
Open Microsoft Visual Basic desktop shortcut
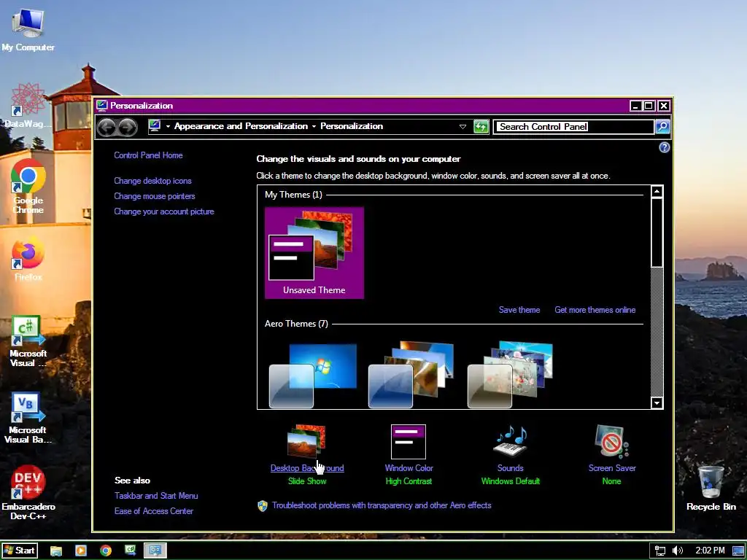pos(28,418)
